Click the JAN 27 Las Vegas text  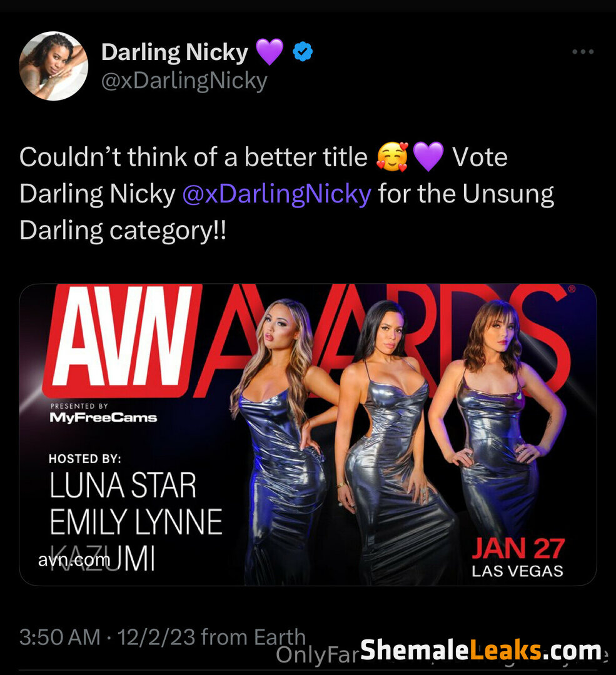coord(518,557)
